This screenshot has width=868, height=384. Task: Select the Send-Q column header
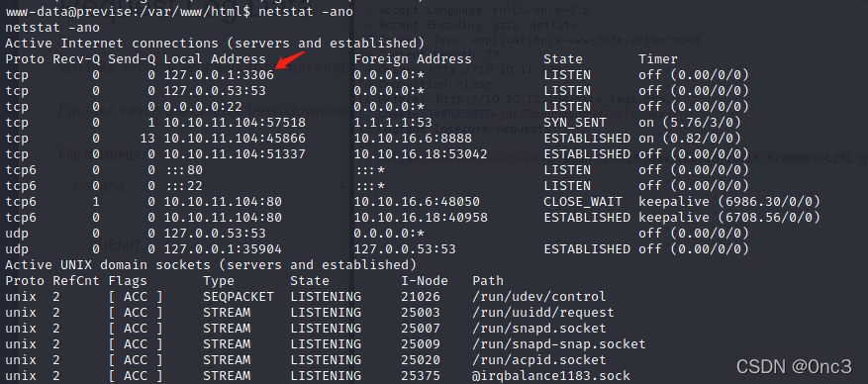pyautogui.click(x=132, y=58)
